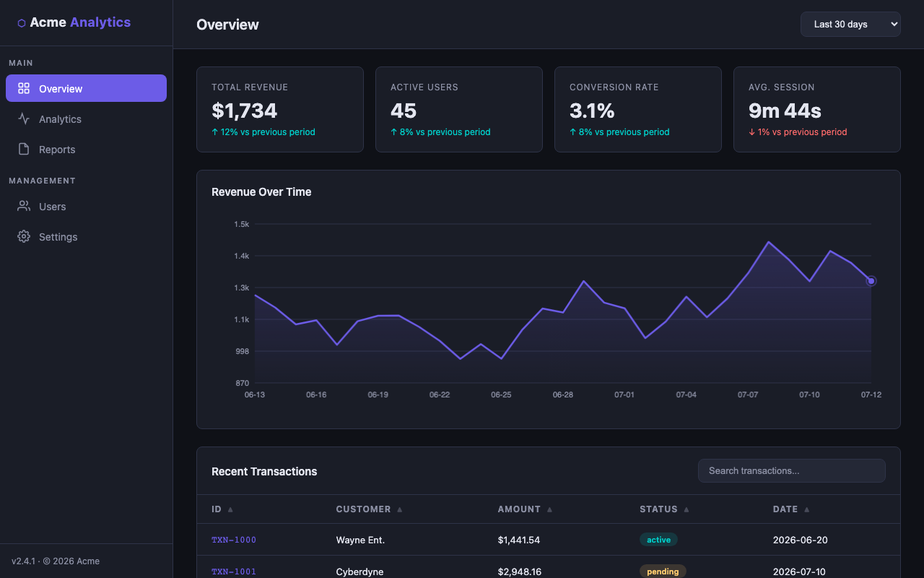Open the Overview page label in sidebar

(61, 89)
